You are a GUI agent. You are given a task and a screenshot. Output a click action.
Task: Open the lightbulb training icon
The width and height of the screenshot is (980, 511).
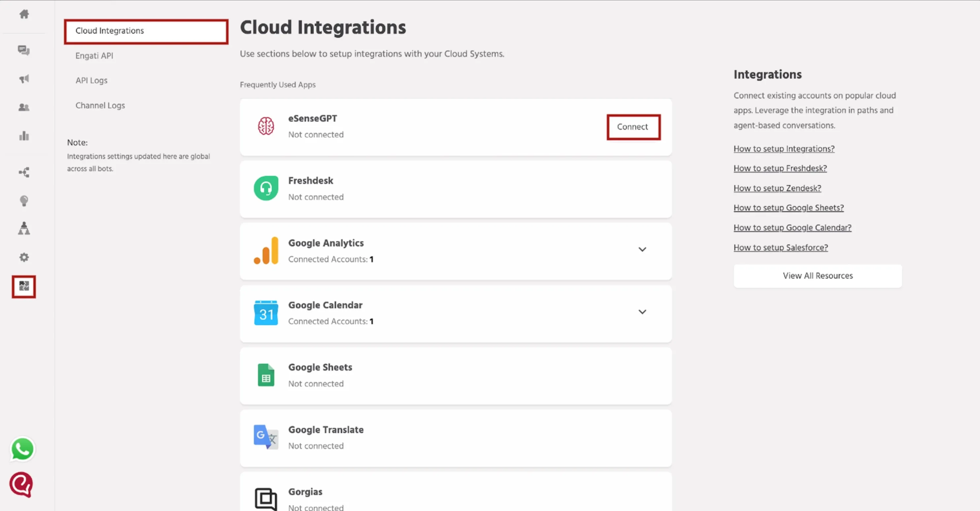[x=24, y=201]
